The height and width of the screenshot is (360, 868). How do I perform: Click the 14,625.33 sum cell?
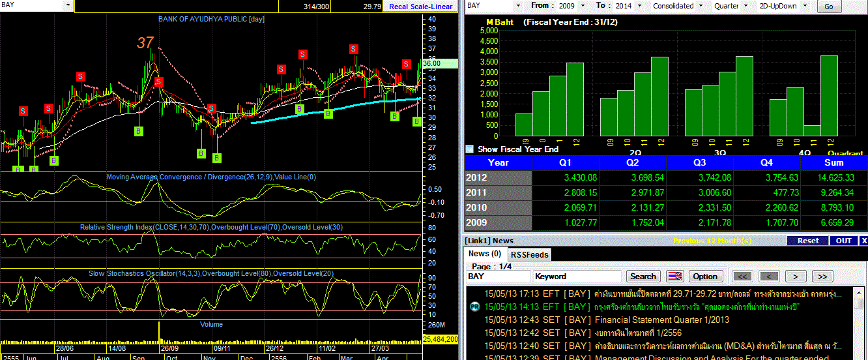click(834, 177)
